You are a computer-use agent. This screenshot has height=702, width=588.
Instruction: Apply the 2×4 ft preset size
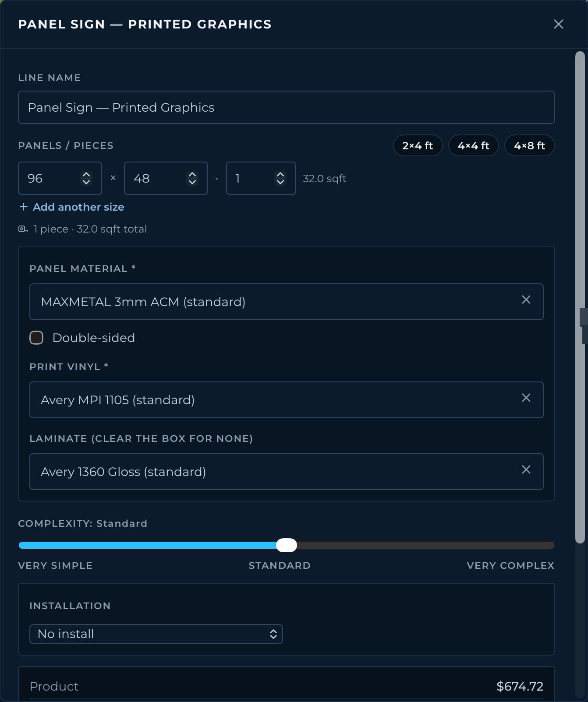(x=418, y=145)
